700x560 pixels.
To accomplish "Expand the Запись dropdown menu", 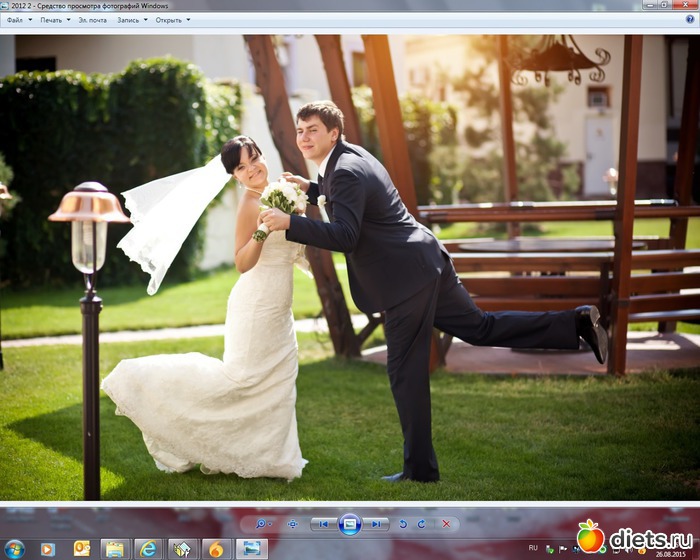I will coord(131,20).
